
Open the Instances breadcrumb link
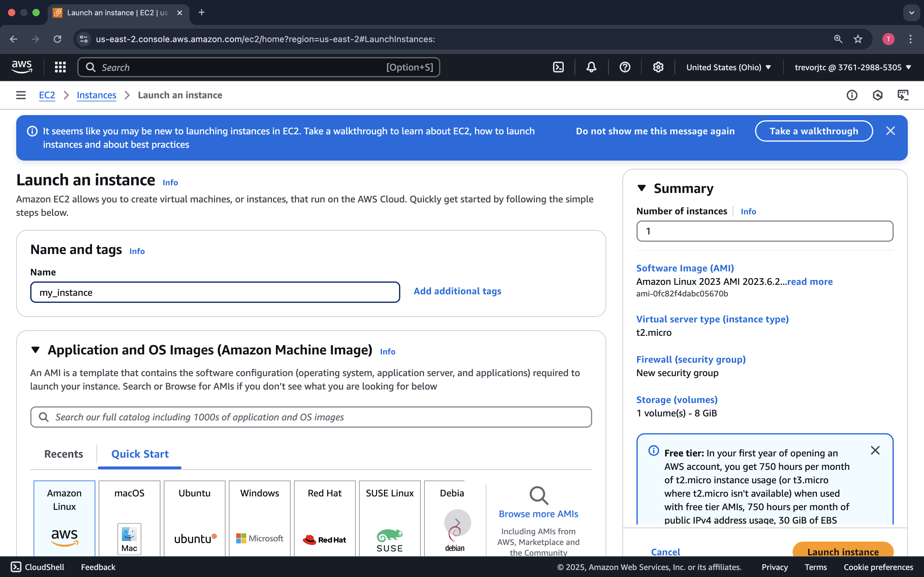tap(96, 95)
